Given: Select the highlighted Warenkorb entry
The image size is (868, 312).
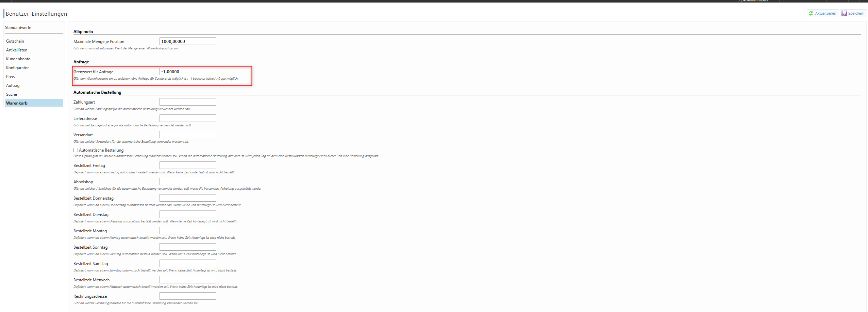Looking at the screenshot, I should [x=17, y=103].
